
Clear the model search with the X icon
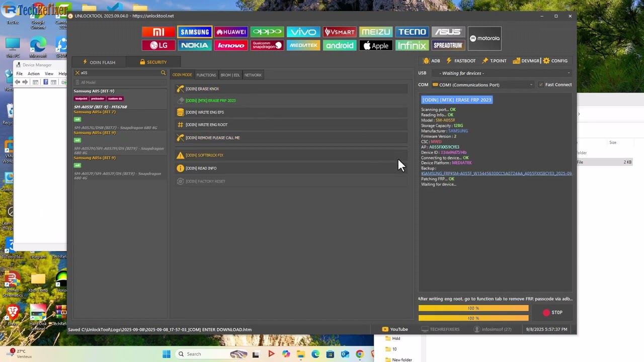pos(77,73)
